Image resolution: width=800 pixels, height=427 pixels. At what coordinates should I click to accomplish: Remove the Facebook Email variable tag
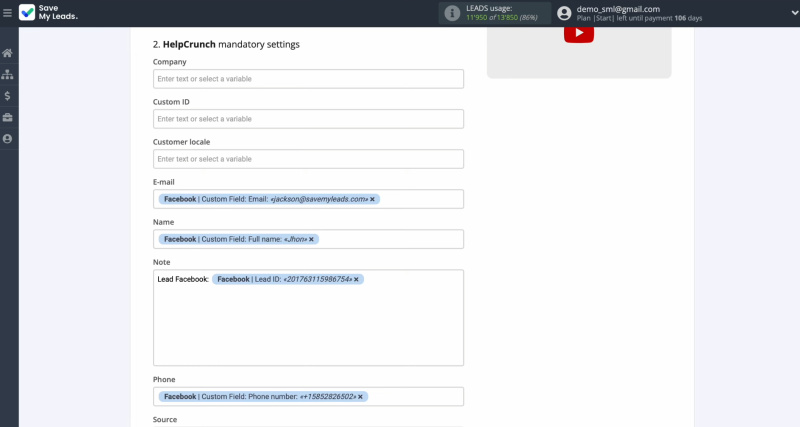pos(372,199)
